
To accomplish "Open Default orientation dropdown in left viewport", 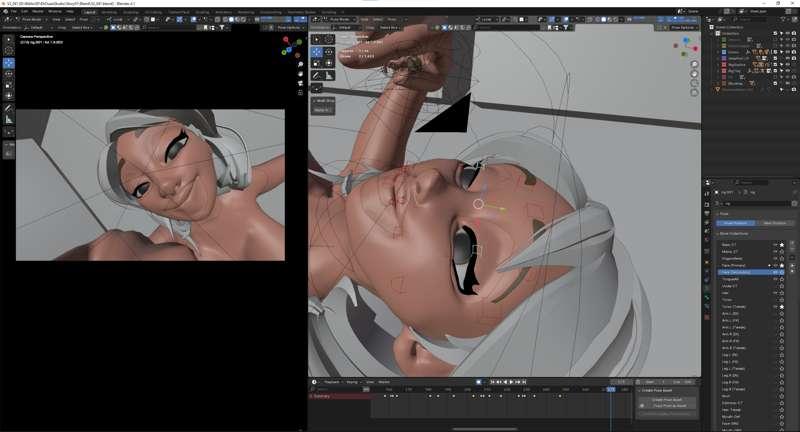I will coord(37,27).
